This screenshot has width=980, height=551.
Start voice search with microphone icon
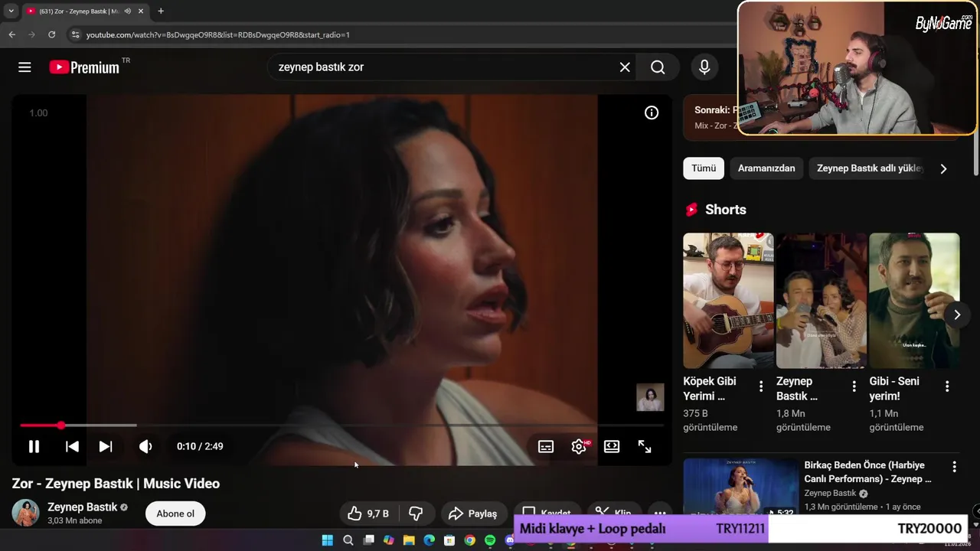pos(704,67)
